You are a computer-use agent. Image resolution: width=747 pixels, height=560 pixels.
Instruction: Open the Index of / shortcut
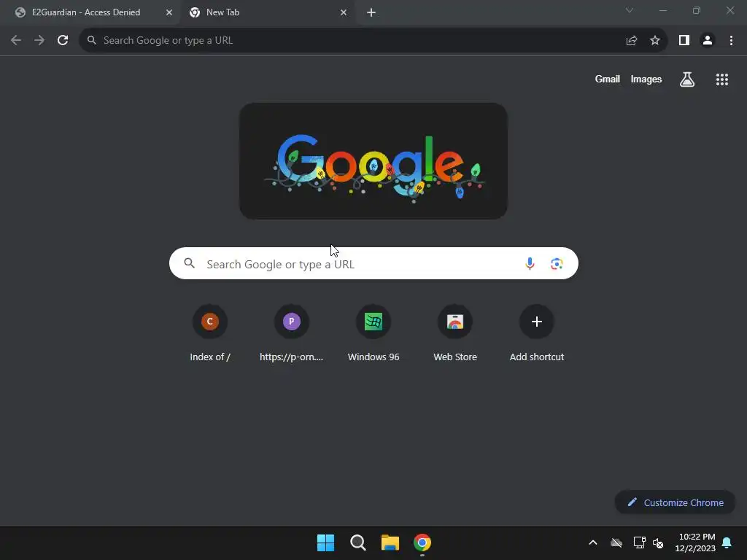click(209, 332)
